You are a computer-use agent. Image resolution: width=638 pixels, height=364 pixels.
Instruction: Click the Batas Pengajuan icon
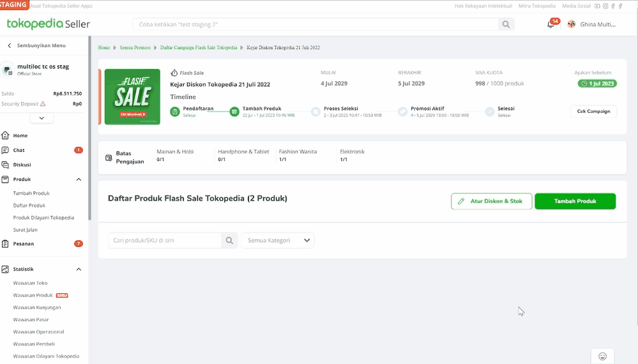click(109, 158)
